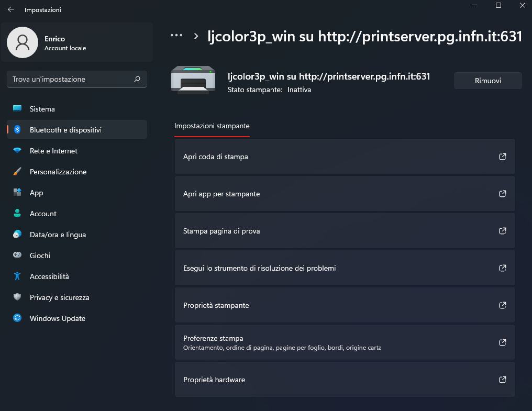Remove the printer with Rimuovi
Image resolution: width=532 pixels, height=411 pixels.
coord(487,81)
